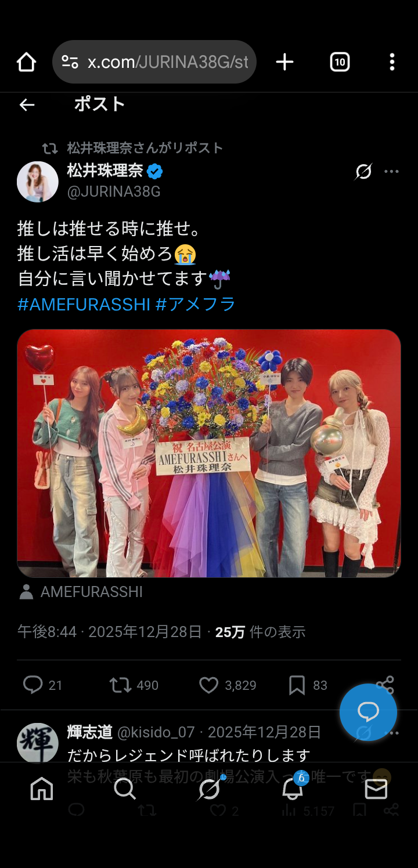
Task: Tap the Grok icon next to post header
Action: 363,172
